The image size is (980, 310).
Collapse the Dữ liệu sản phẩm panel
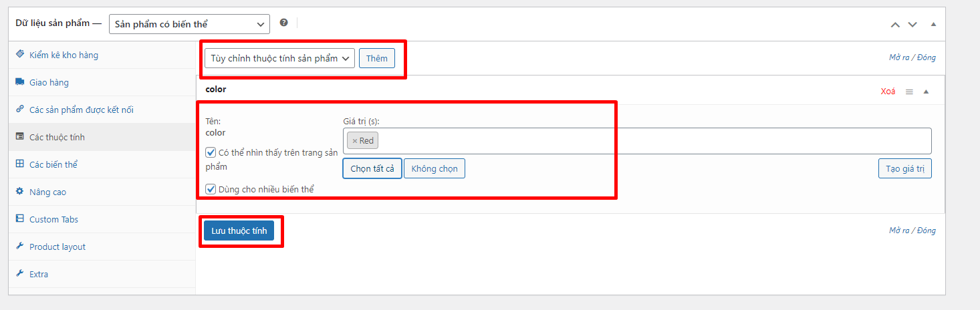point(933,24)
